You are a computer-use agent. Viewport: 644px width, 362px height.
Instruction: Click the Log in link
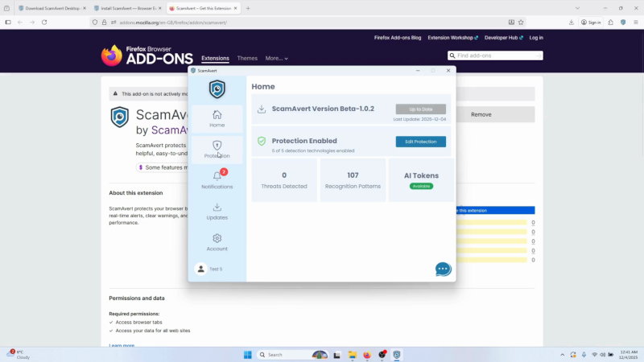pos(536,38)
